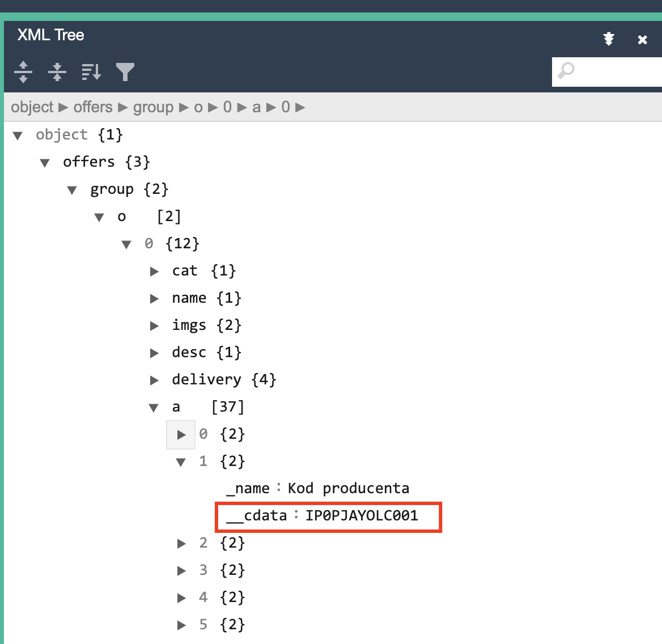This screenshot has height=644, width=662.
Task: Click the 'delivery' field name in tree
Action: point(206,379)
